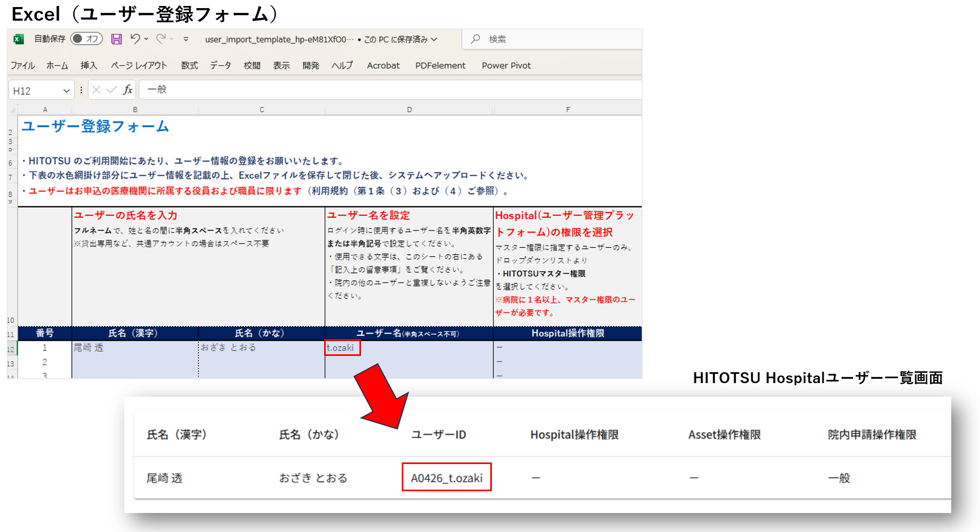Switch to the データ ribbon tab
Screen dimensions: 980x532
[x=220, y=65]
